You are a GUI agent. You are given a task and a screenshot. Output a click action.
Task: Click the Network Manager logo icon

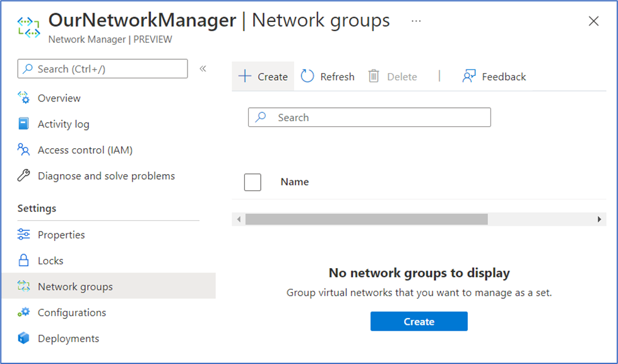pyautogui.click(x=28, y=28)
